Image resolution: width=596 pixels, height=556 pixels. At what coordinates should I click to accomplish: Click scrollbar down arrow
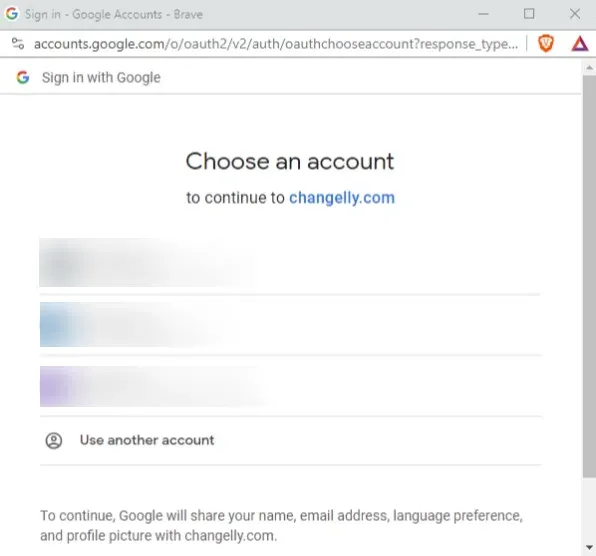589,547
